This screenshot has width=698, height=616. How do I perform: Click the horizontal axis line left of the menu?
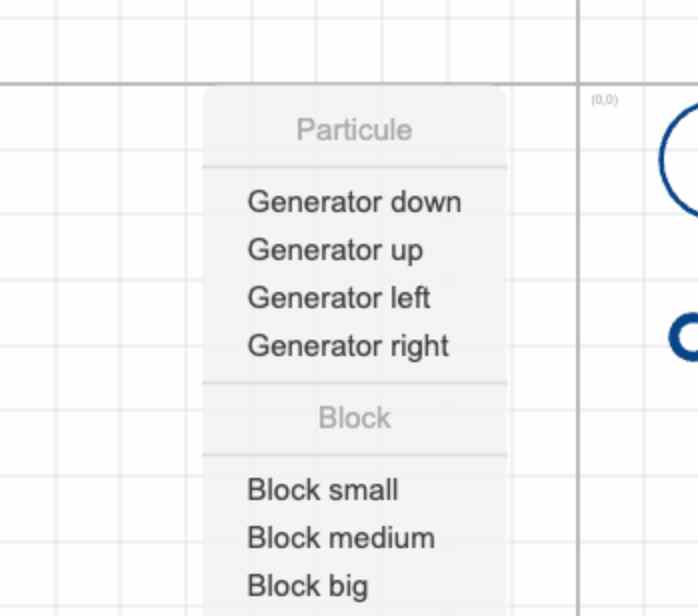(x=100, y=84)
